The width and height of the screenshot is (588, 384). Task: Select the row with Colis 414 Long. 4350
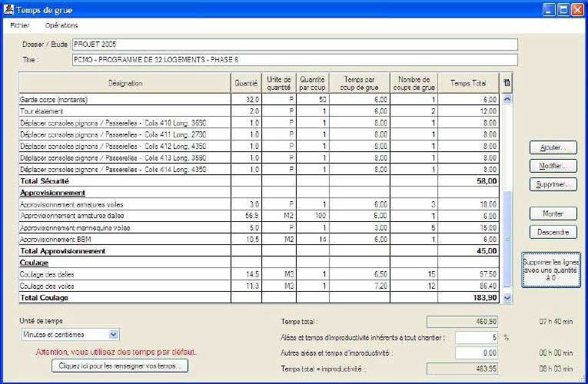(259, 169)
